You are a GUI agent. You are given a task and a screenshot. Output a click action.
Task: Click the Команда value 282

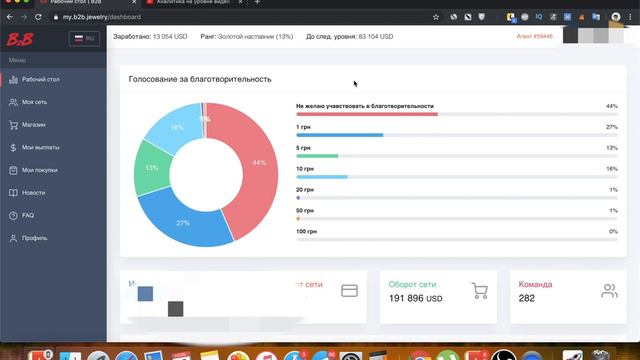click(527, 298)
